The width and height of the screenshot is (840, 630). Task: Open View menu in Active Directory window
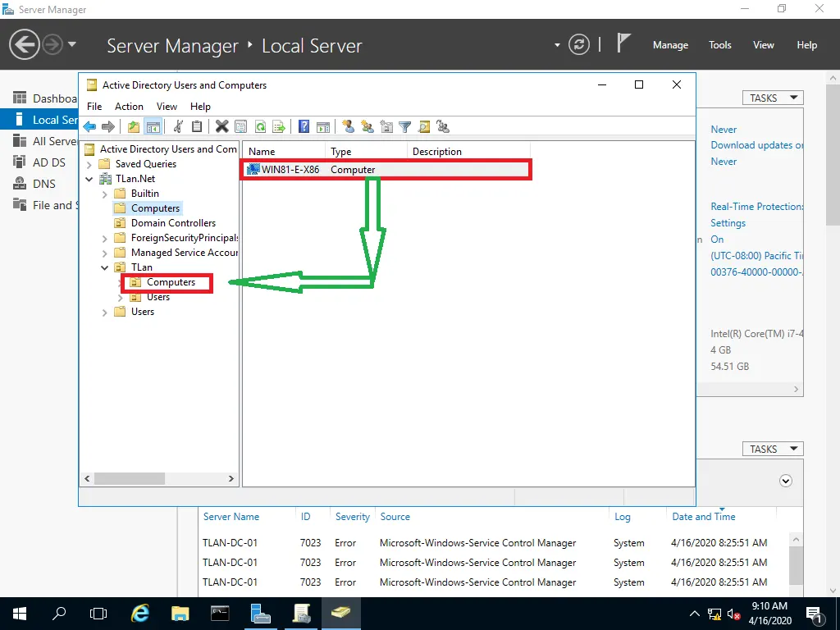click(x=167, y=107)
